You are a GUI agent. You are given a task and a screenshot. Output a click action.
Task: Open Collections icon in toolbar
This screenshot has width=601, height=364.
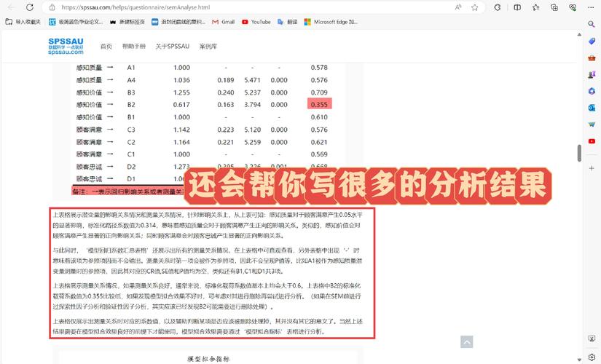pos(554,7)
